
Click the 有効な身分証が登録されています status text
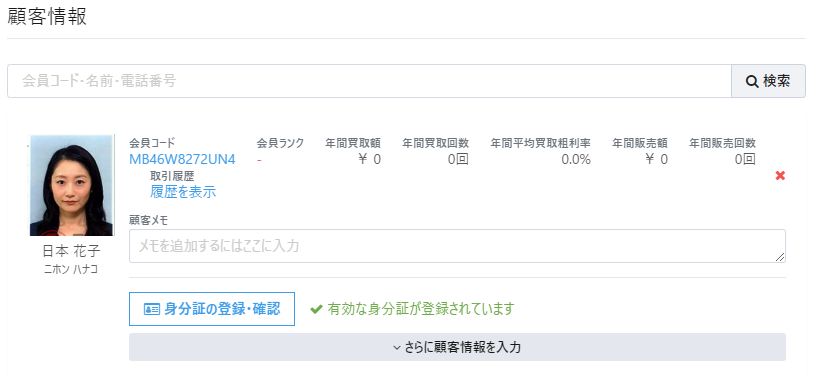click(x=420, y=309)
